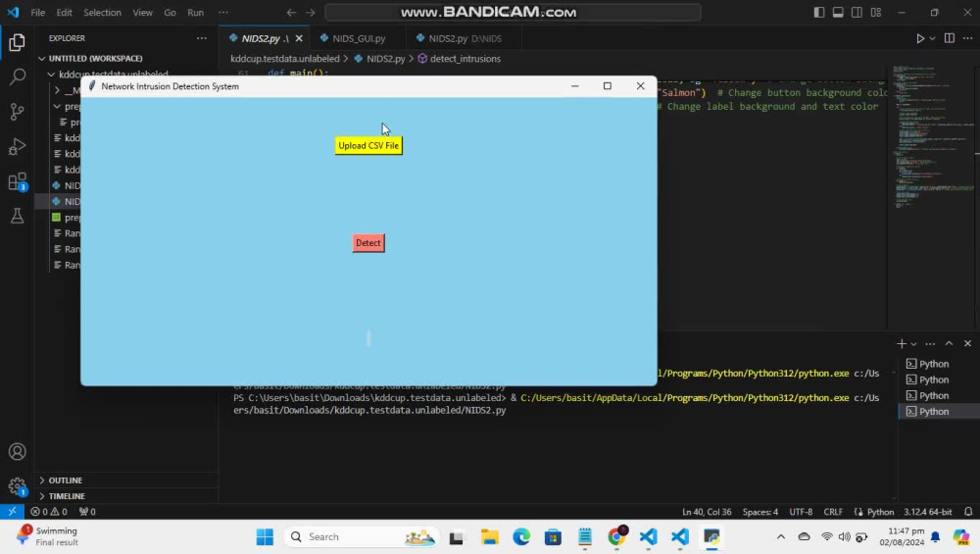Open the run options dropdown arrow
This screenshot has width=980, height=554.
tap(933, 38)
